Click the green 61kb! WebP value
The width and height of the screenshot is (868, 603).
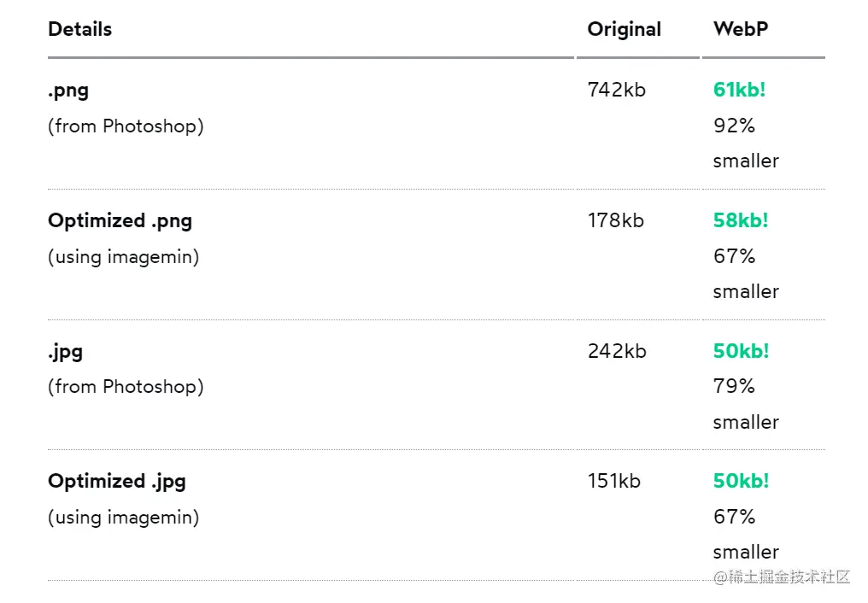(739, 90)
